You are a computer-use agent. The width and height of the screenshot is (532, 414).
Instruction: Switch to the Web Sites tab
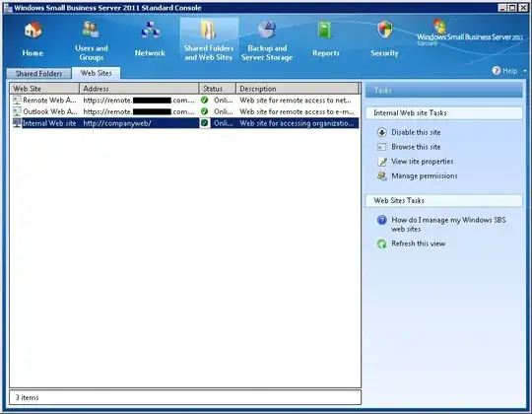click(x=96, y=73)
